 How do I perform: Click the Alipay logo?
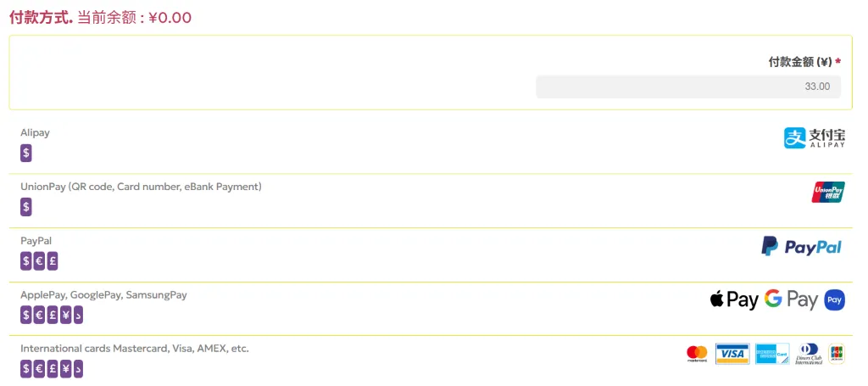[x=814, y=138]
